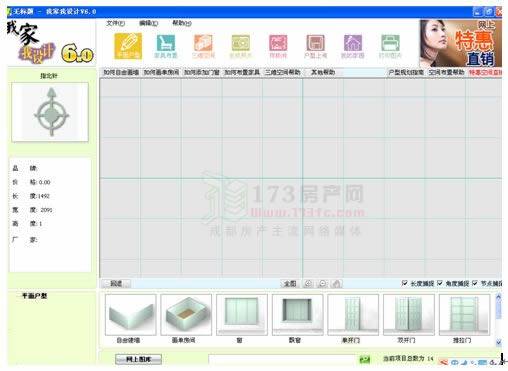Select the 画单房间 single room thumbnail
Viewport: 508px width, 371px height.
pos(186,315)
